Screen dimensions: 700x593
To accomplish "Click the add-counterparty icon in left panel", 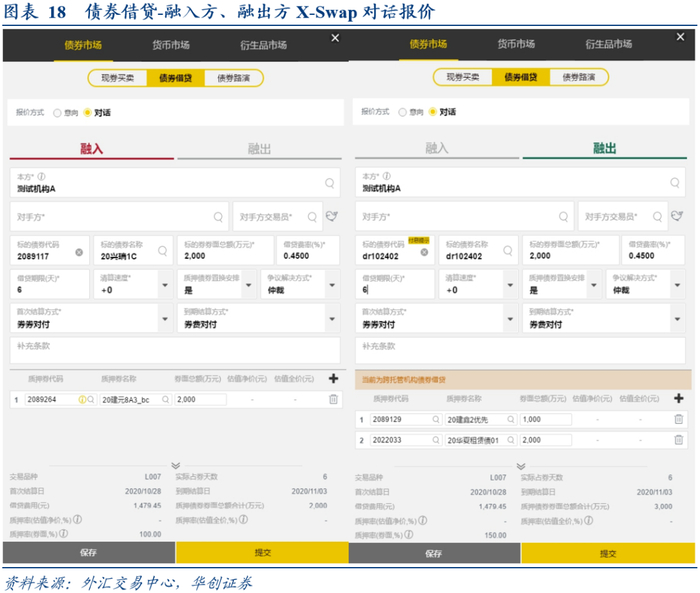I will [333, 216].
